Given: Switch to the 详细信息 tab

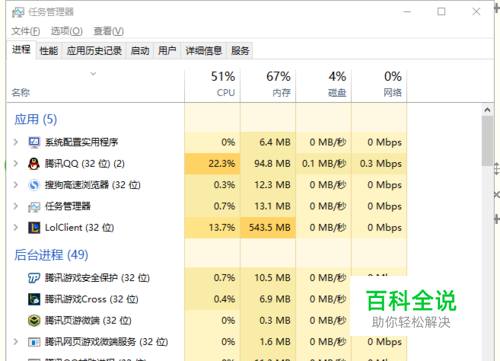Looking at the screenshot, I should (204, 51).
